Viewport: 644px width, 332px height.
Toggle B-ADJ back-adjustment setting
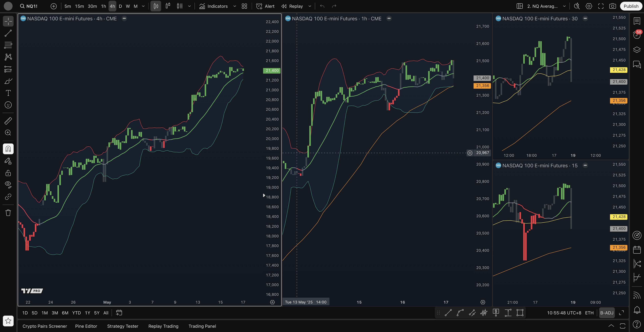(607, 313)
